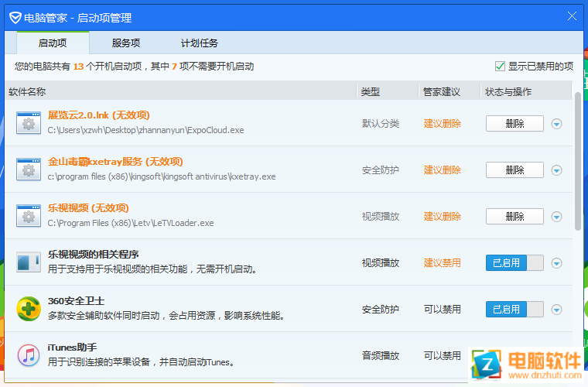
Task: Click the kxetray.exe file path text
Action: tap(162, 176)
